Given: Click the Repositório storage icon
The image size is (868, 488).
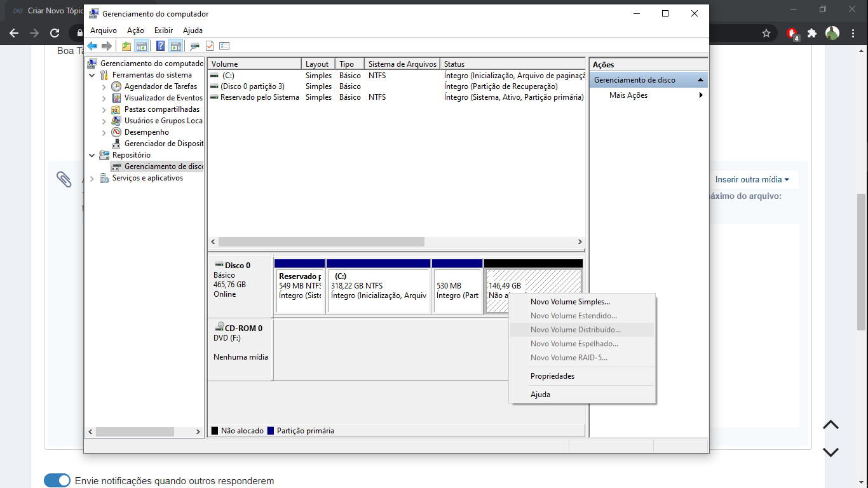Looking at the screenshot, I should pos(104,155).
